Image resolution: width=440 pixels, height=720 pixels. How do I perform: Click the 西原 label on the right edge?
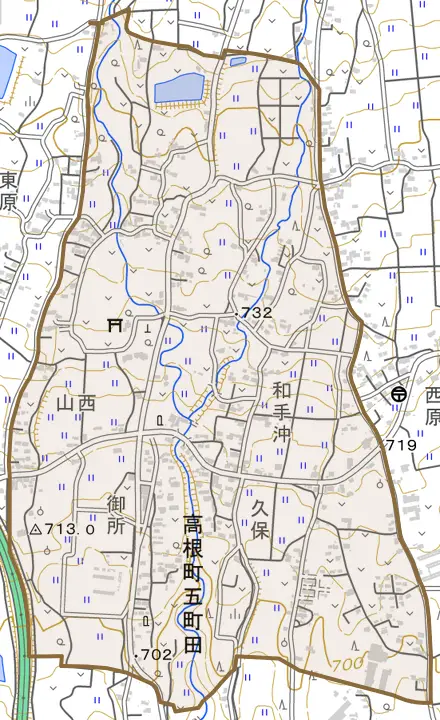432,406
